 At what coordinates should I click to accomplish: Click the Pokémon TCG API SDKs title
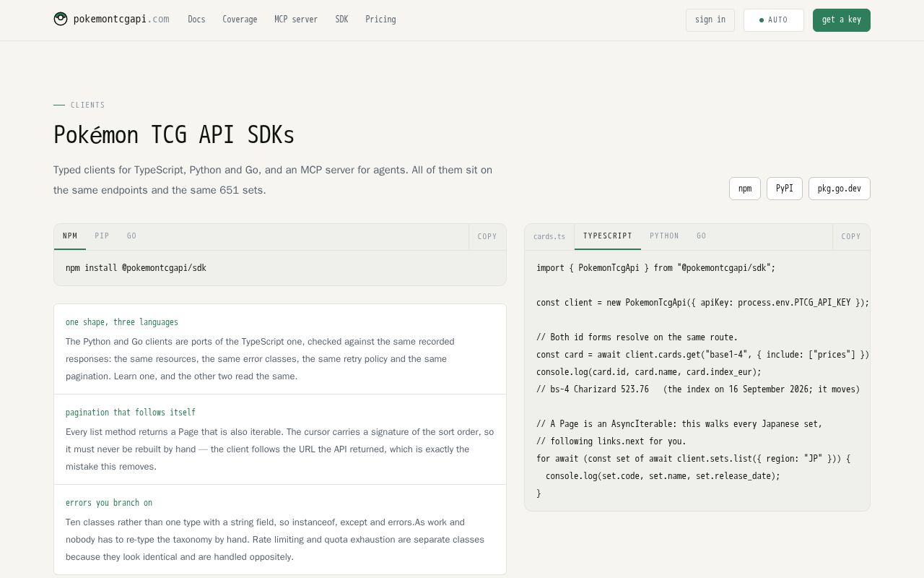point(174,135)
